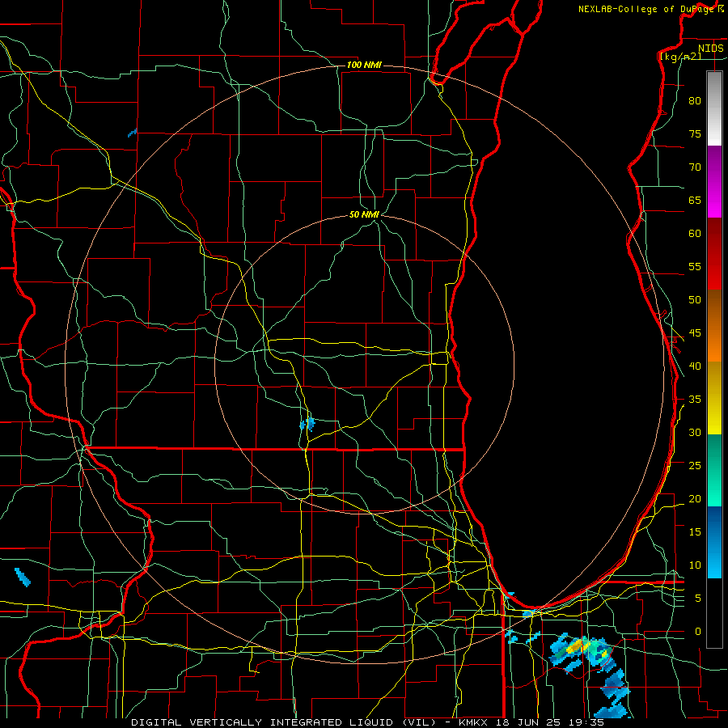Click the black bottom band of the legend
Viewport: 728px width, 728px height.
714,612
